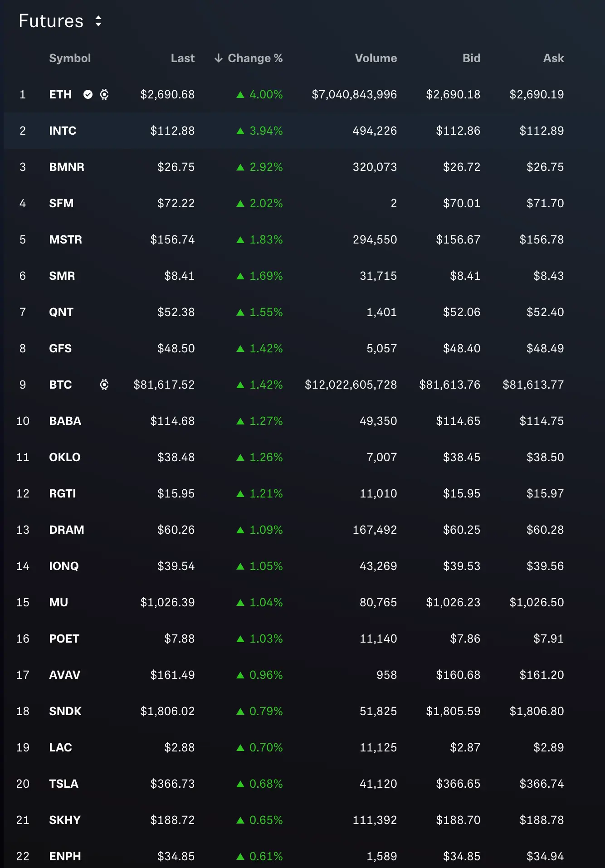
Task: Sort by the Volume column header
Action: point(376,58)
